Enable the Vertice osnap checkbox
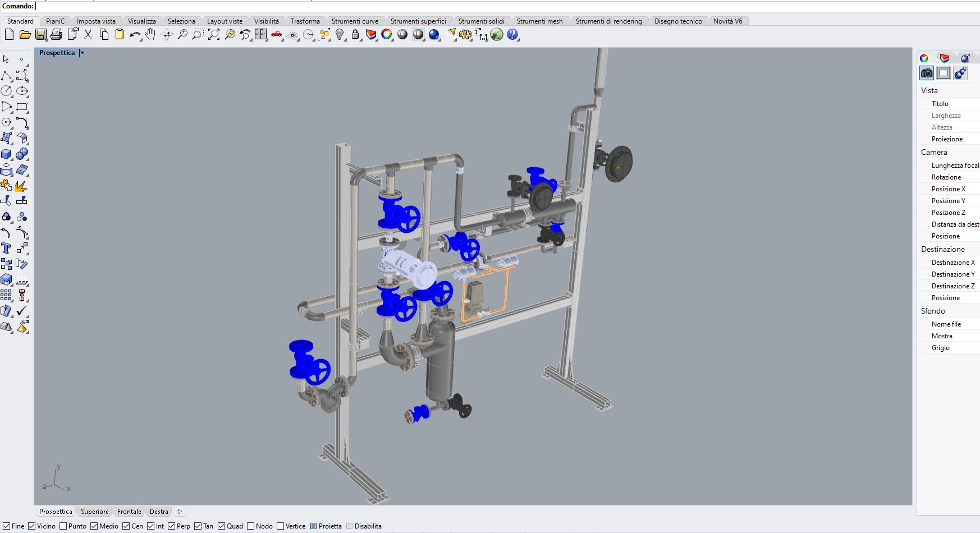The image size is (980, 533). (280, 526)
